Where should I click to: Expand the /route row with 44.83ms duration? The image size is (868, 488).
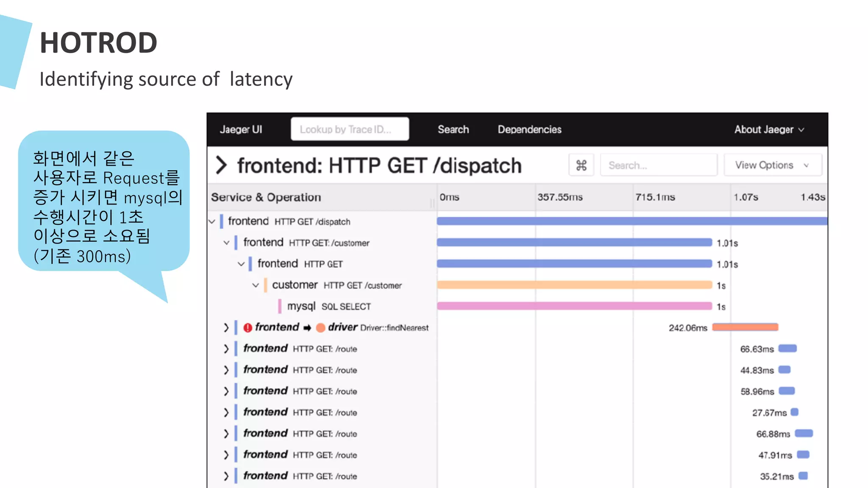226,370
